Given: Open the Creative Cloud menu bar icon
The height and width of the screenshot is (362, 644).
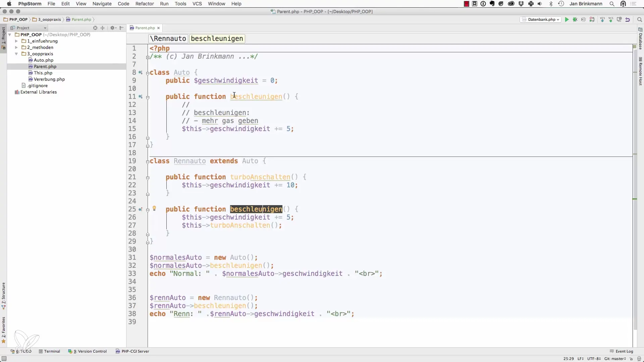Looking at the screenshot, I should tap(511, 4).
